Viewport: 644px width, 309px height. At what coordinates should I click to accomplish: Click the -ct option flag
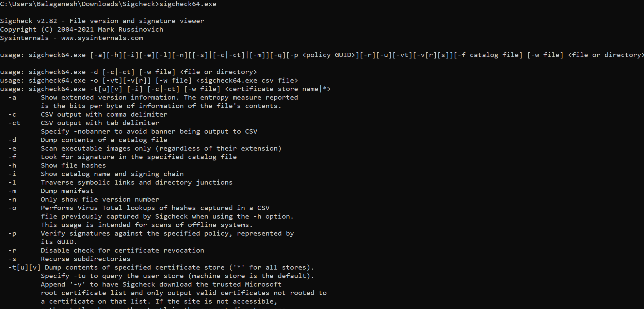coord(14,123)
